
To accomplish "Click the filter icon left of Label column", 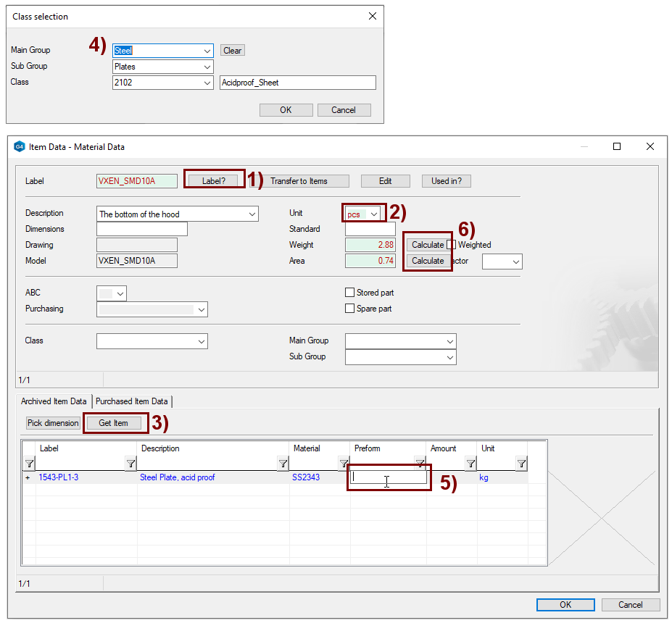I will [29, 464].
